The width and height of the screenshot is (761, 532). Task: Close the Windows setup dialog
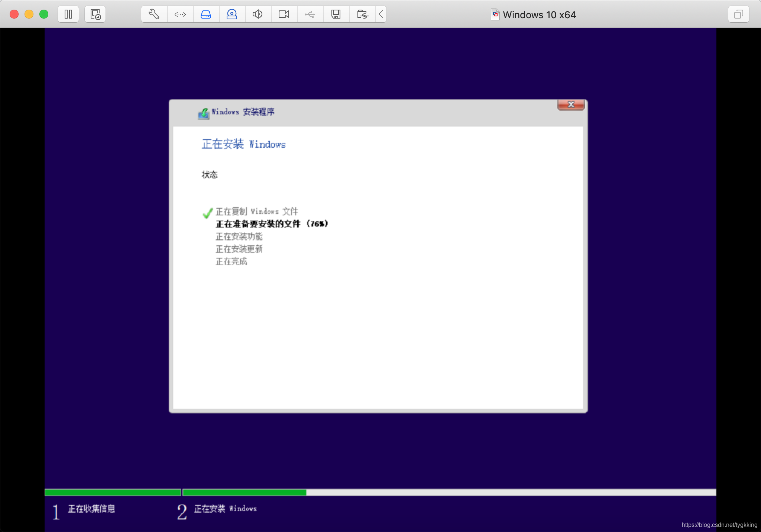[571, 104]
